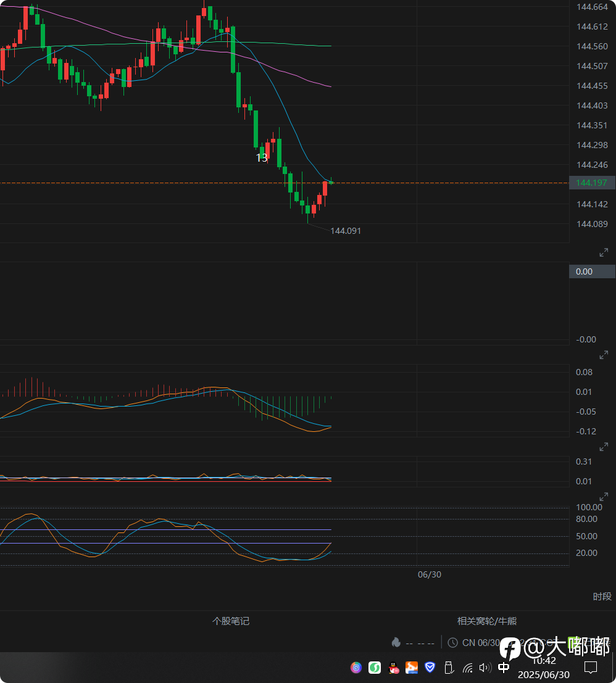Click the flame hot-rank icon
This screenshot has width=616, height=683.
pyautogui.click(x=396, y=642)
